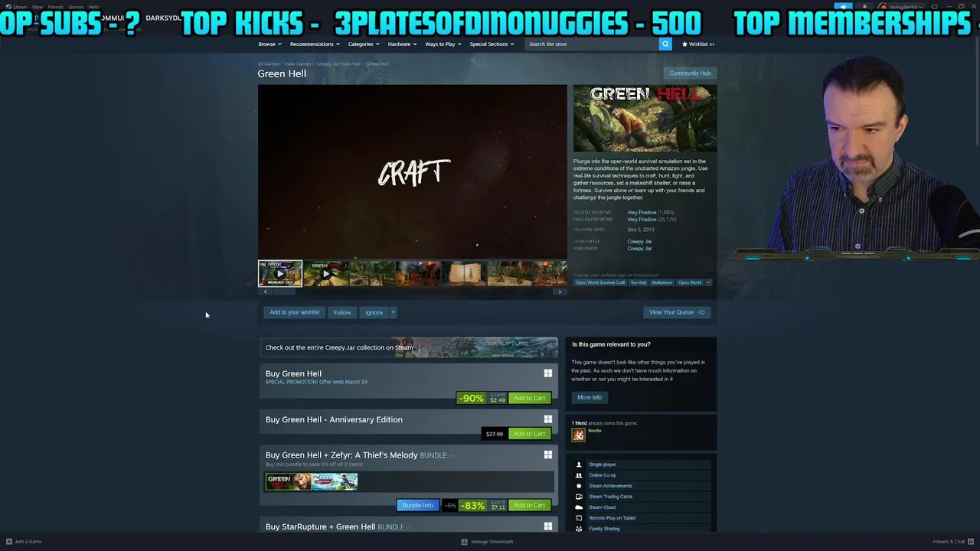Expand the Ignore options arrow
The height and width of the screenshot is (551, 980).
click(393, 312)
